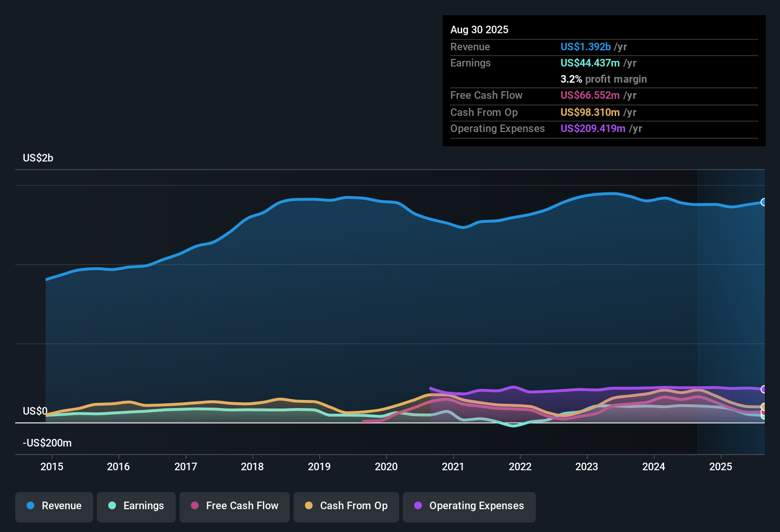Hide the Operating Expenses series
This screenshot has height=532, width=780.
[469, 506]
